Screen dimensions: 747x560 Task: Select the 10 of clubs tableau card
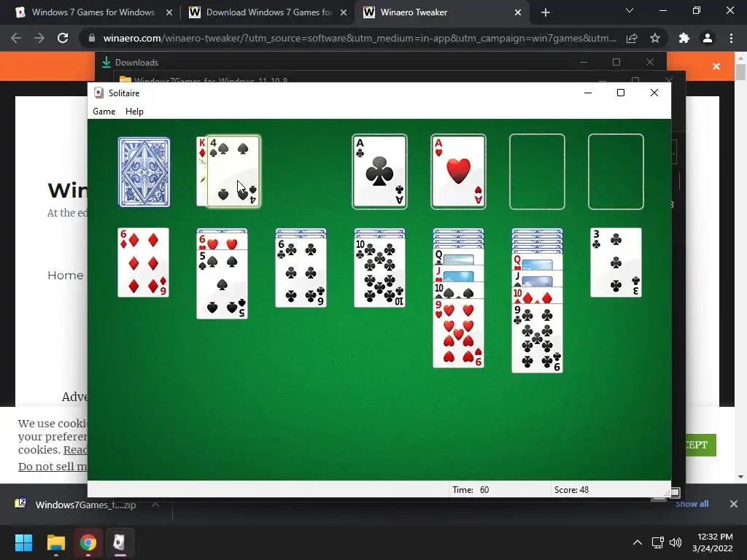(x=379, y=273)
